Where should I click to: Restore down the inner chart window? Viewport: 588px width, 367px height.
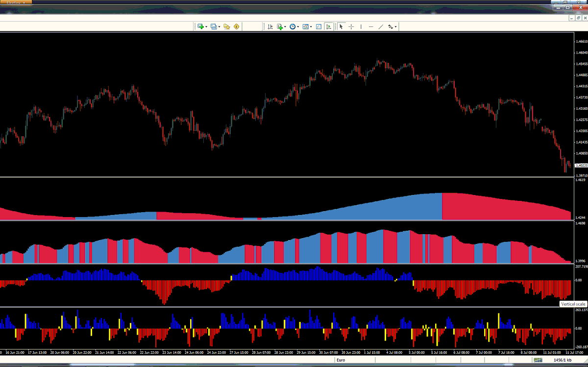tap(578, 18)
